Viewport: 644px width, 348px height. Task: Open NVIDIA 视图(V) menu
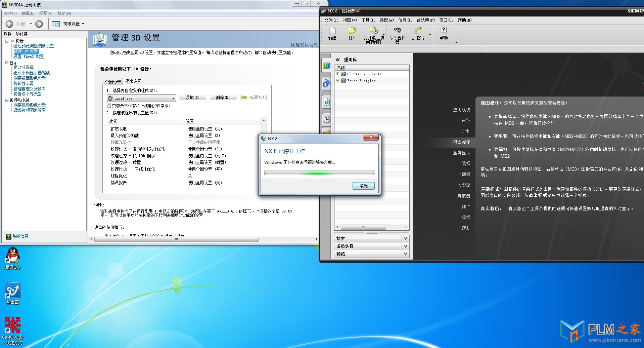click(x=46, y=13)
